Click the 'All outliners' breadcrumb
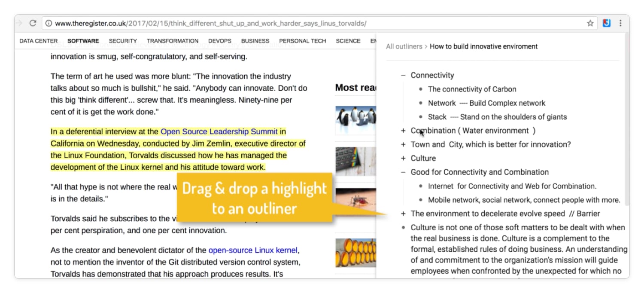 click(404, 46)
